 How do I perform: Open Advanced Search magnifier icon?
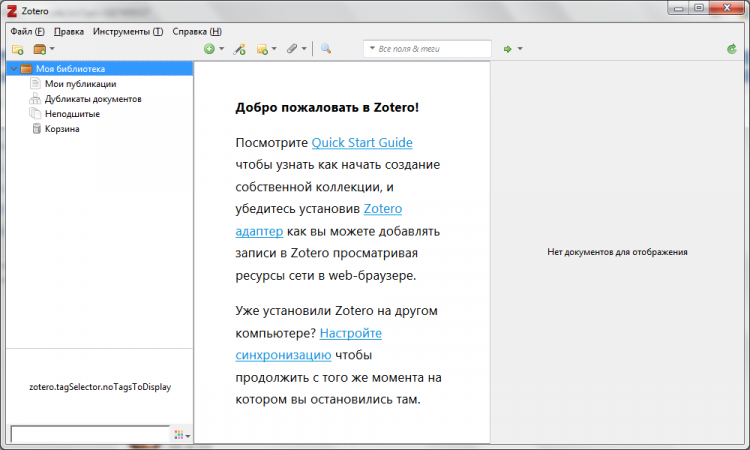[x=326, y=49]
